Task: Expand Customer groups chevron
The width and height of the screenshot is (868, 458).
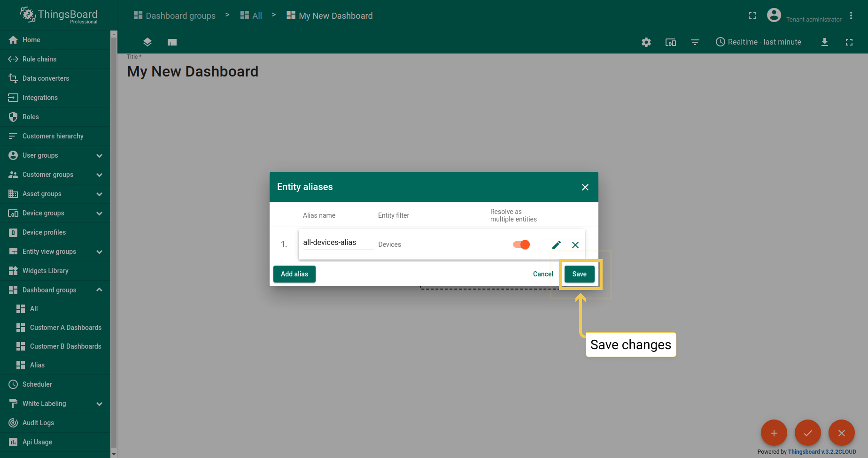Action: point(99,175)
